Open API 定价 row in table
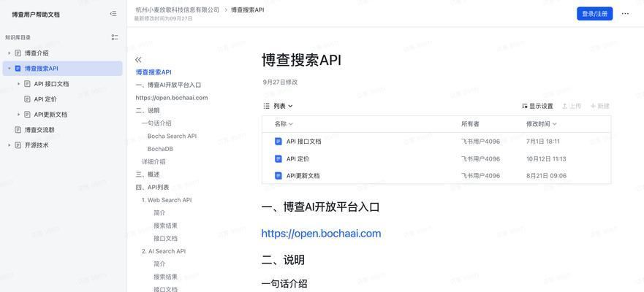 (x=436, y=158)
